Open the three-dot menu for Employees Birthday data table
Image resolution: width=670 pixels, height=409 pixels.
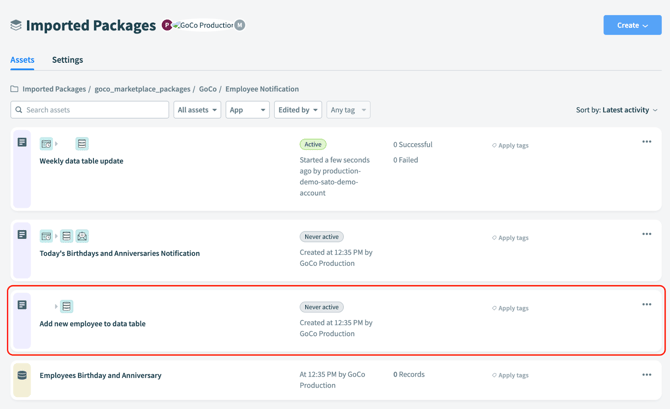tap(646, 375)
